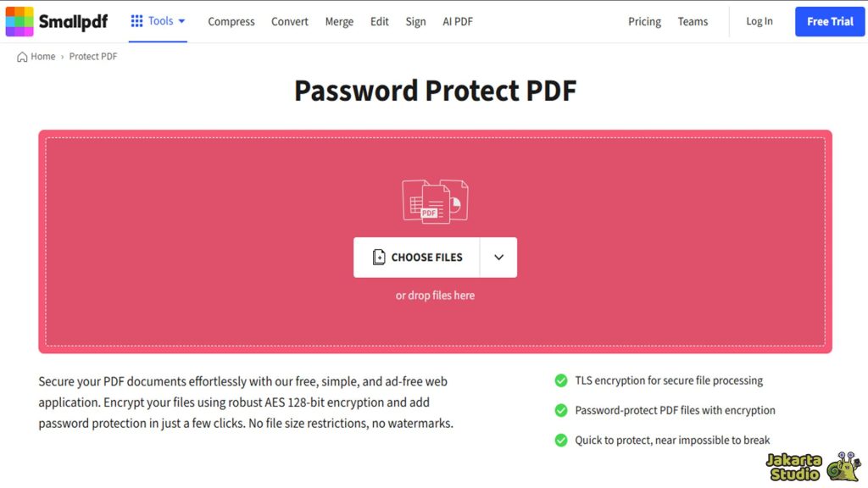
Task: Open the Convert menu item
Action: [289, 21]
